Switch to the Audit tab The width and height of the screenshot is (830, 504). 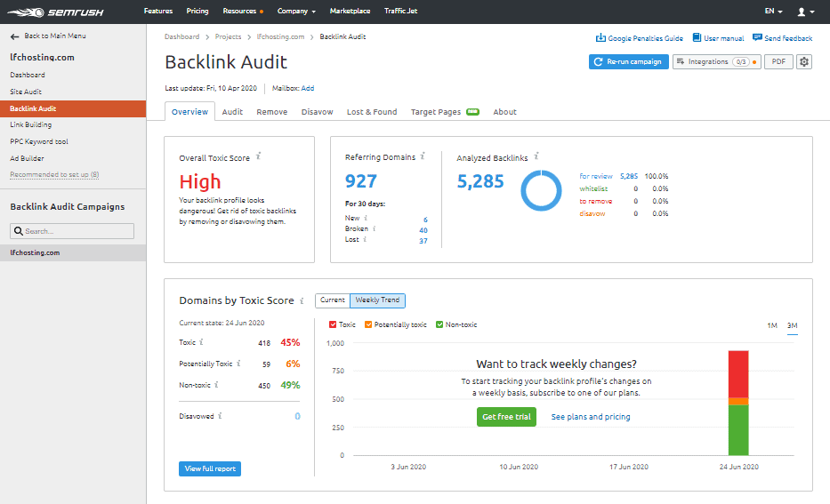point(232,112)
